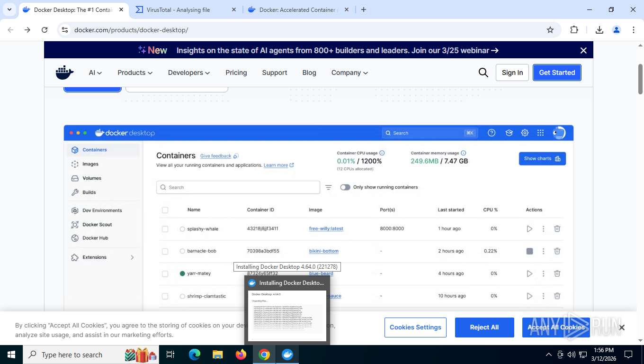The image size is (644, 364).
Task: Expand the AI navigation dropdown
Action: tap(95, 73)
